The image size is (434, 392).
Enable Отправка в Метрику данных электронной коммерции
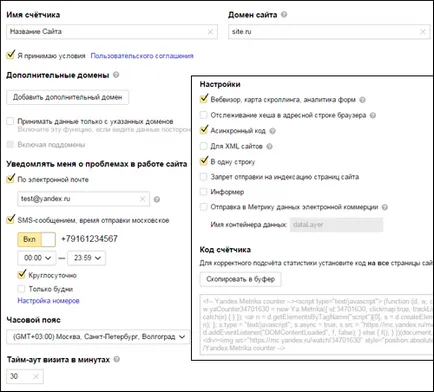pyautogui.click(x=203, y=207)
